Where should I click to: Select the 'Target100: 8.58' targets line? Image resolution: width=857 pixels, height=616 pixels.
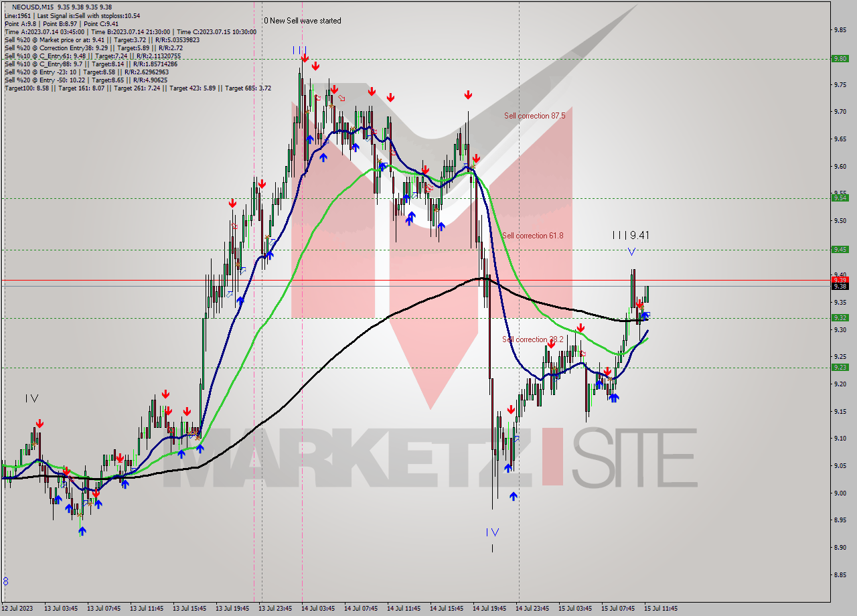tap(137, 88)
